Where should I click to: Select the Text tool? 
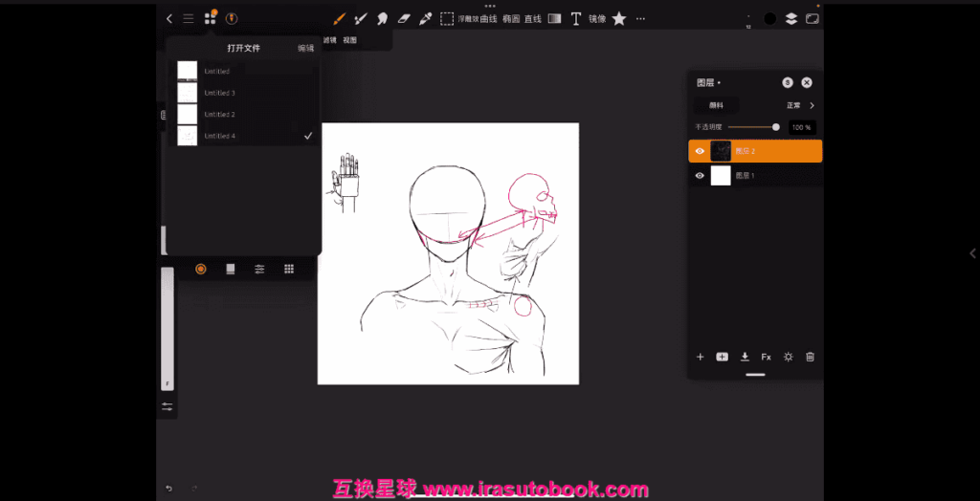[575, 18]
